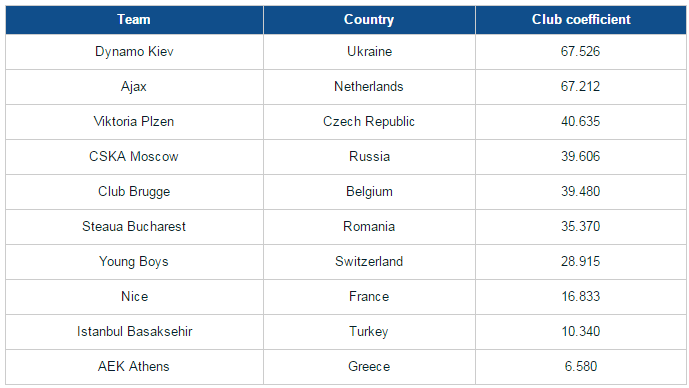The height and width of the screenshot is (388, 689).
Task: Click the Club Brugge team name
Action: click(x=134, y=192)
